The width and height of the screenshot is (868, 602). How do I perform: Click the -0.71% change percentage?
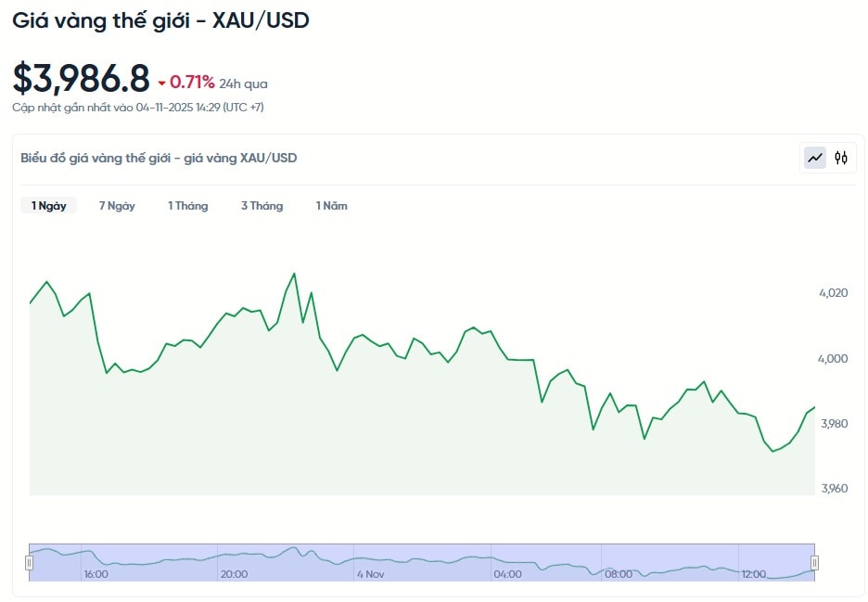click(x=192, y=83)
